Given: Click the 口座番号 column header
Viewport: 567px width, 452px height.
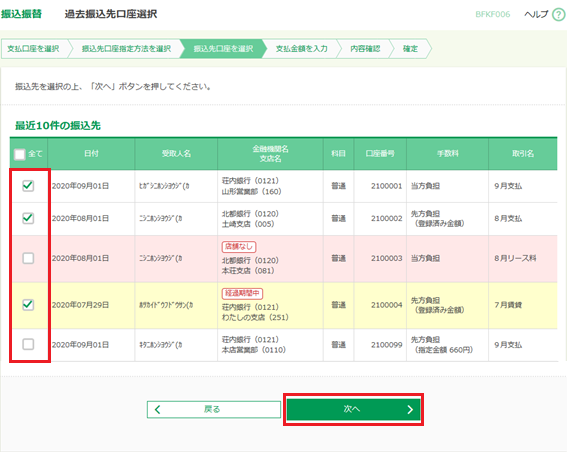Looking at the screenshot, I should [x=380, y=154].
